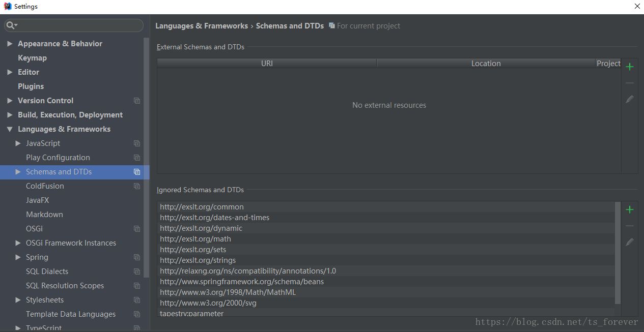Click the project-level icon beside Play Configuration

click(137, 158)
